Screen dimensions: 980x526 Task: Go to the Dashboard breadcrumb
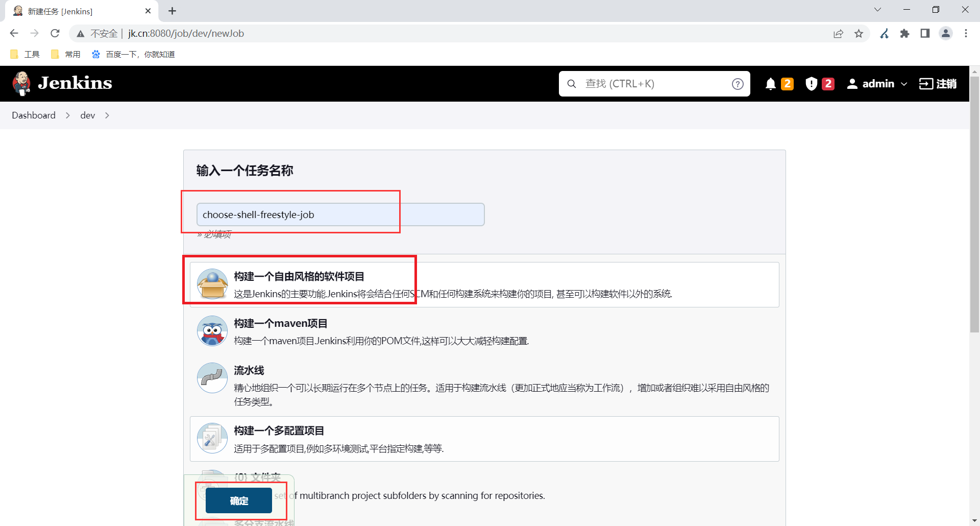point(34,115)
